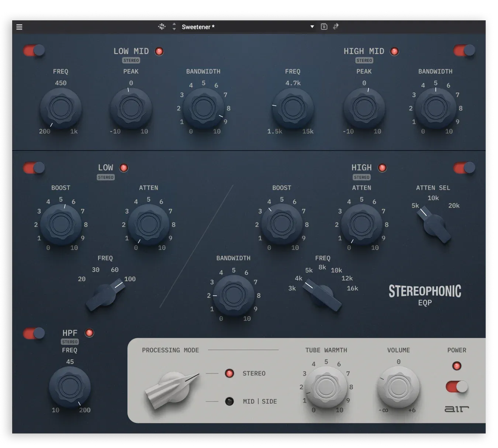Click the LOW FREQ selector switch
498x448 pixels.
(106, 295)
